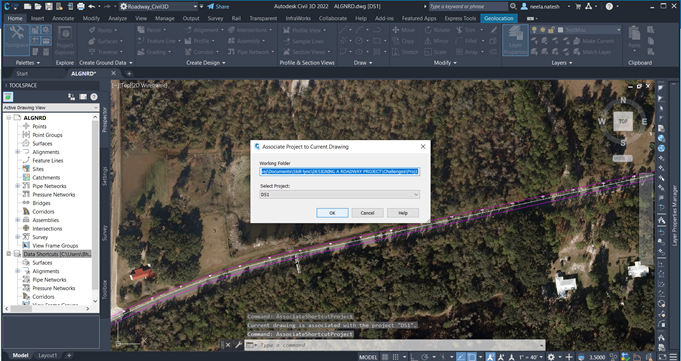Click the customize wrench in command line
Image resolution: width=681 pixels, height=361 pixels.
238,345
